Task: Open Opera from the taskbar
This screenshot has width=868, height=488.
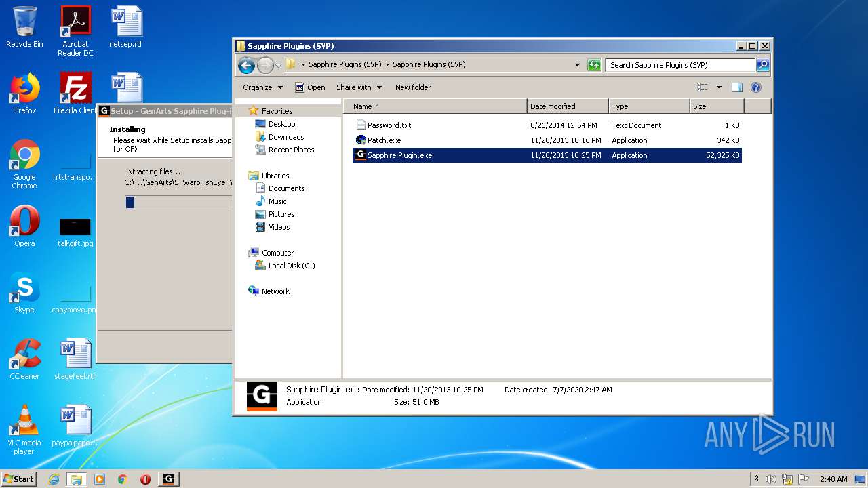Action: pos(145,479)
